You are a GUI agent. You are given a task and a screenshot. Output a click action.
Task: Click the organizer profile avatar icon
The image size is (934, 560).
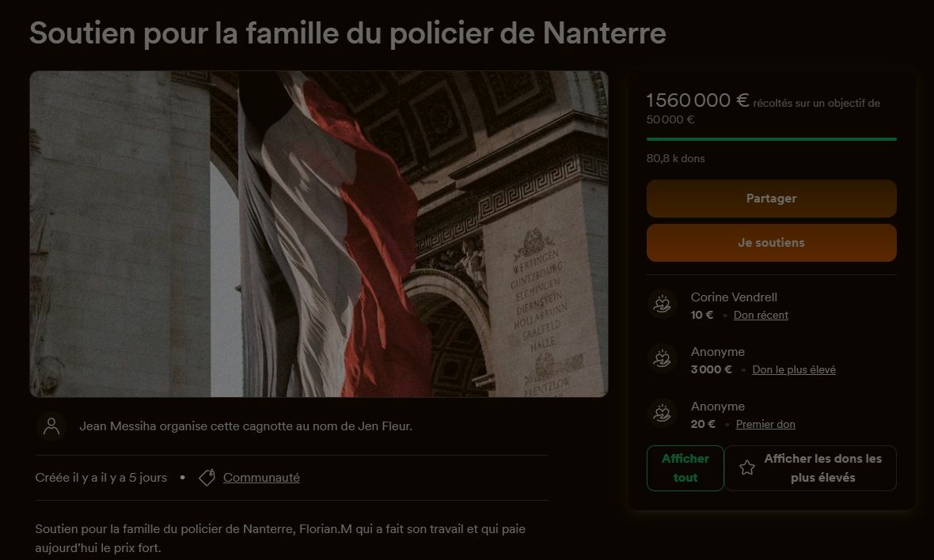click(51, 426)
